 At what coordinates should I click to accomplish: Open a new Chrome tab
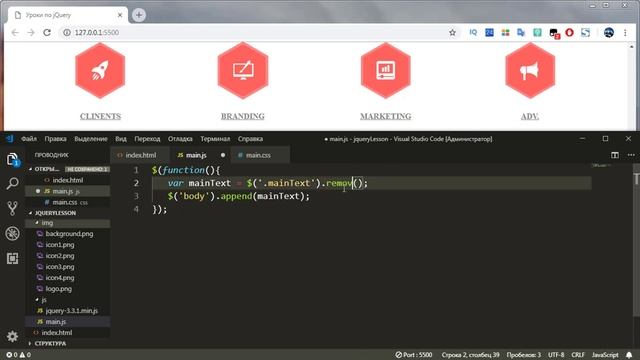pos(139,15)
